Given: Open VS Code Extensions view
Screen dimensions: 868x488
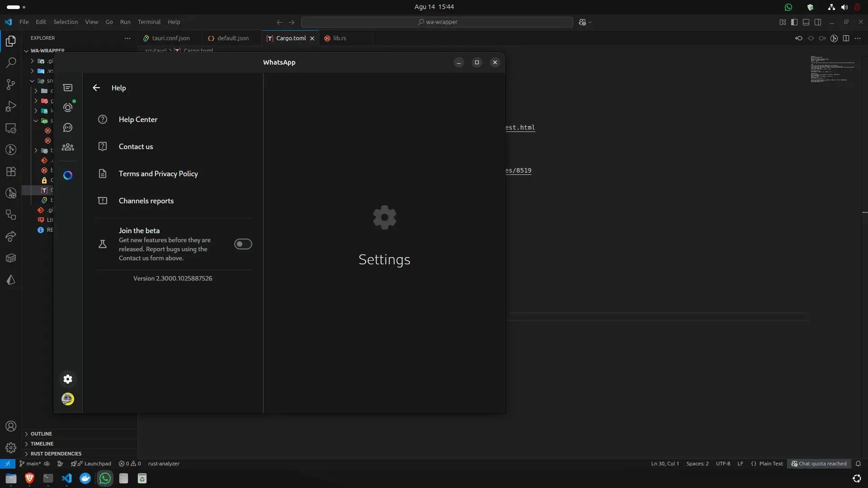Looking at the screenshot, I should (x=11, y=172).
